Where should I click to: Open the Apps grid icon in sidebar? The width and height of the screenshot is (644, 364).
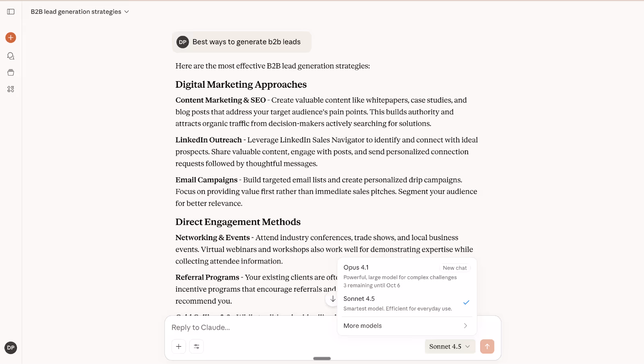coord(10,89)
